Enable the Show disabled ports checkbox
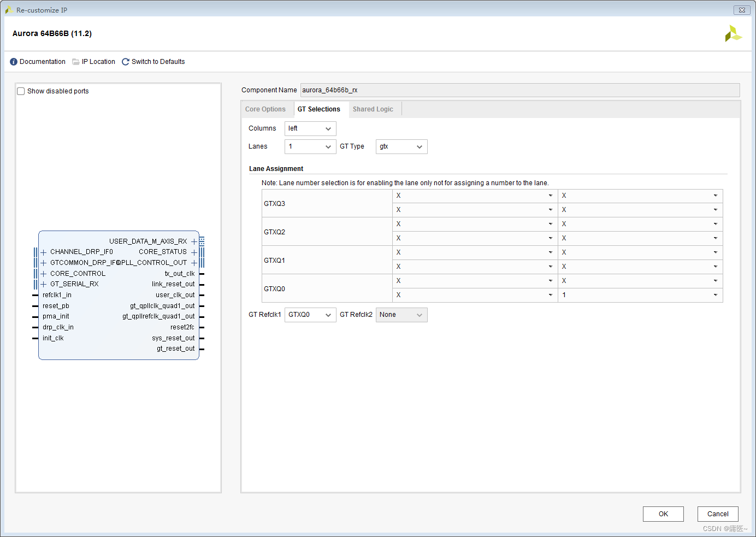The height and width of the screenshot is (537, 756). (21, 91)
